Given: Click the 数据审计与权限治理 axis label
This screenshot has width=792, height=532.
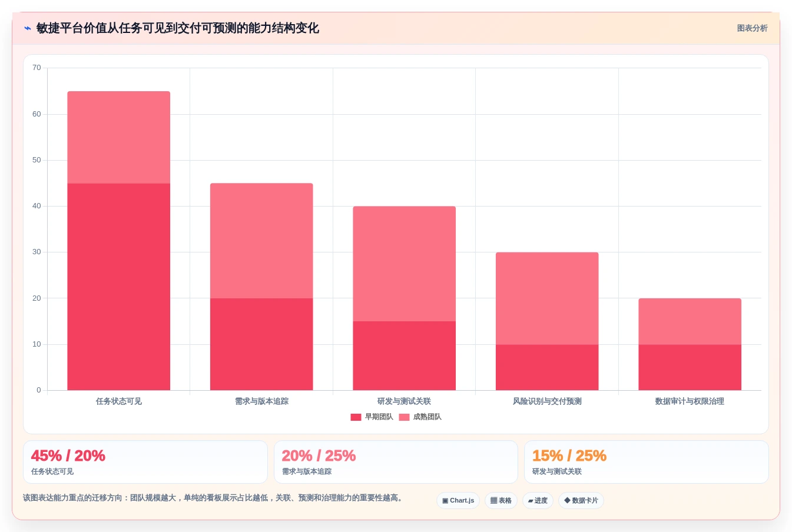Looking at the screenshot, I should (x=690, y=401).
